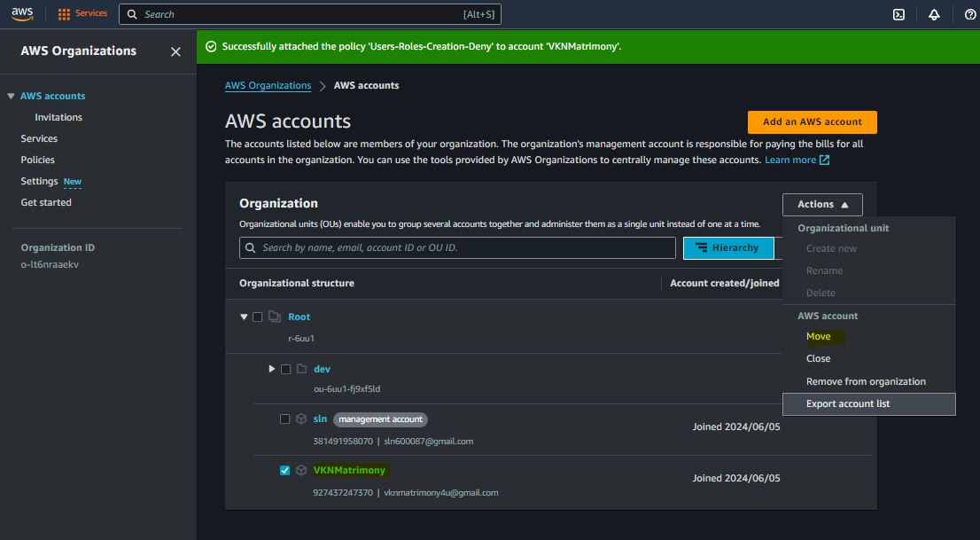The height and width of the screenshot is (540, 980).
Task: Click the AWS logo home icon
Action: [x=22, y=14]
